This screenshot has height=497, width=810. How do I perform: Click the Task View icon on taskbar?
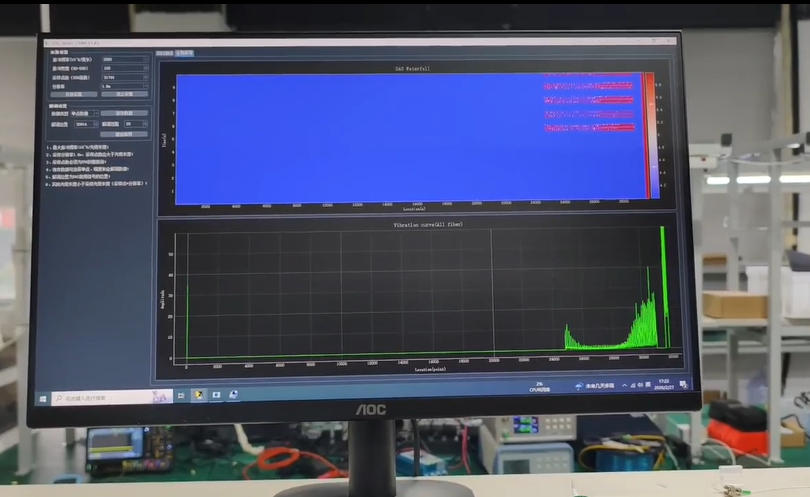pos(181,396)
